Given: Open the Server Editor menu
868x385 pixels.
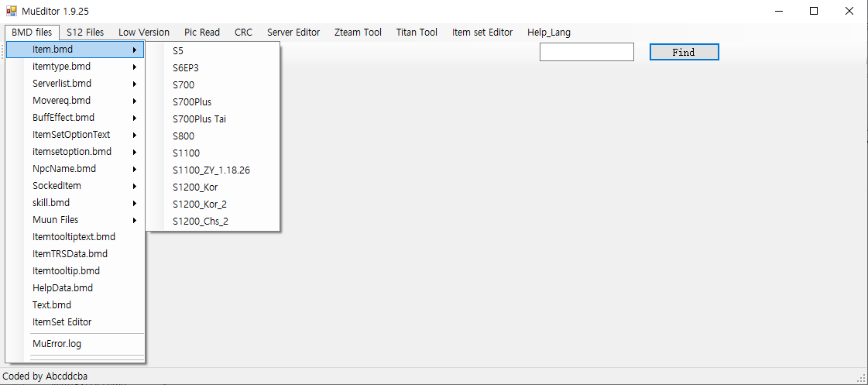Looking at the screenshot, I should pyautogui.click(x=293, y=32).
